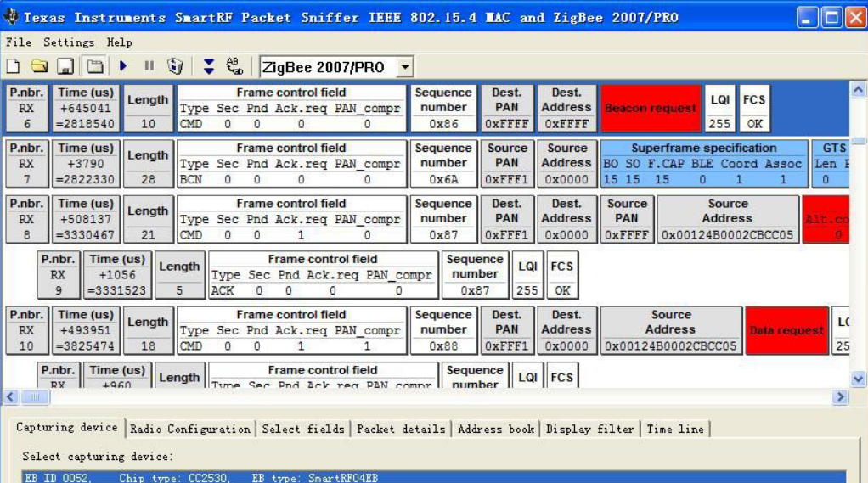868x483 pixels.
Task: Click the horizontal scrollbar thumb
Action: click(x=34, y=396)
